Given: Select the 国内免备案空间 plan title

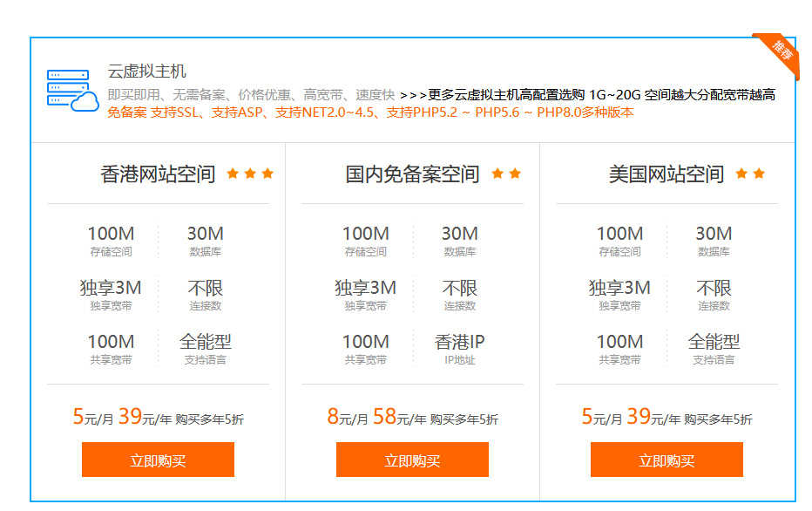Looking at the screenshot, I should pyautogui.click(x=412, y=174).
